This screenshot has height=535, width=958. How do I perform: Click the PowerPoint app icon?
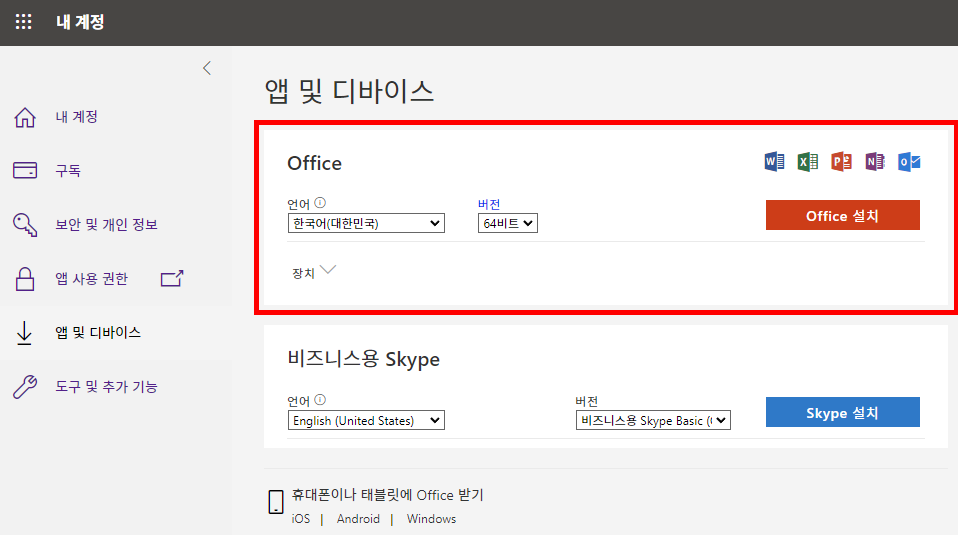tap(842, 161)
